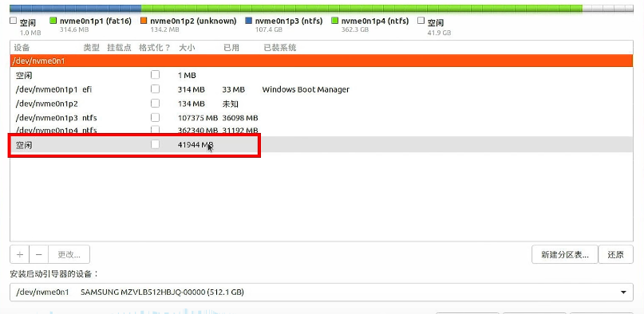Toggle format checkbox for /dev/nvme0n1p2
Screen dimensions: 644x314
click(x=155, y=104)
